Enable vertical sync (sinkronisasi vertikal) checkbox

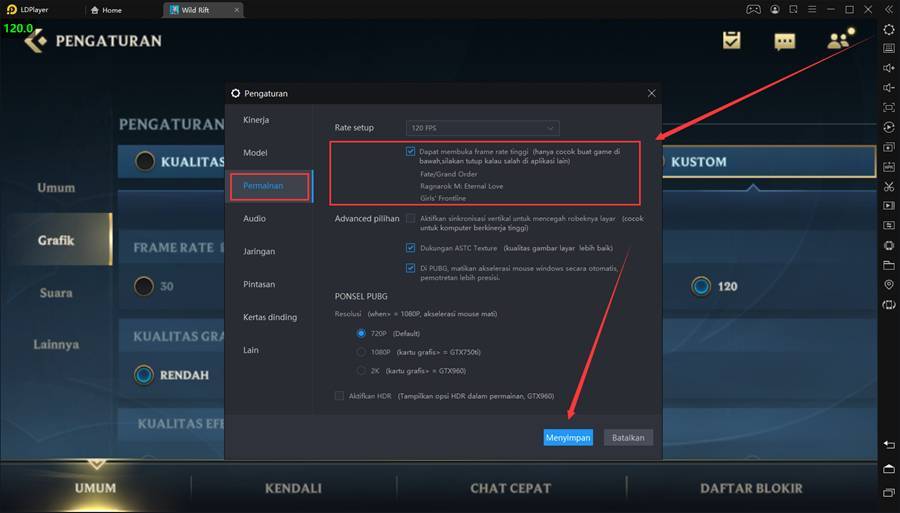tap(410, 218)
